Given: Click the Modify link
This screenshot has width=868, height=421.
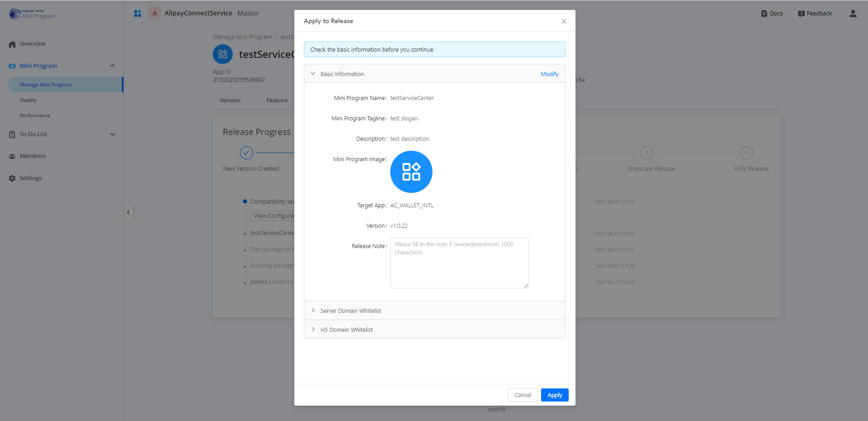Looking at the screenshot, I should tap(549, 74).
